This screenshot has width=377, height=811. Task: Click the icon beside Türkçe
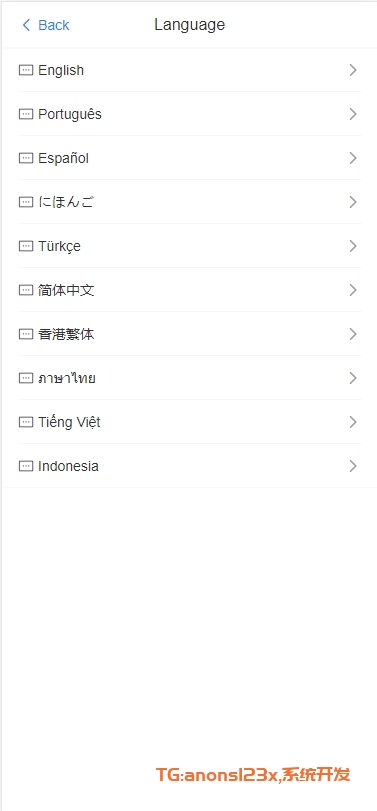[26, 246]
